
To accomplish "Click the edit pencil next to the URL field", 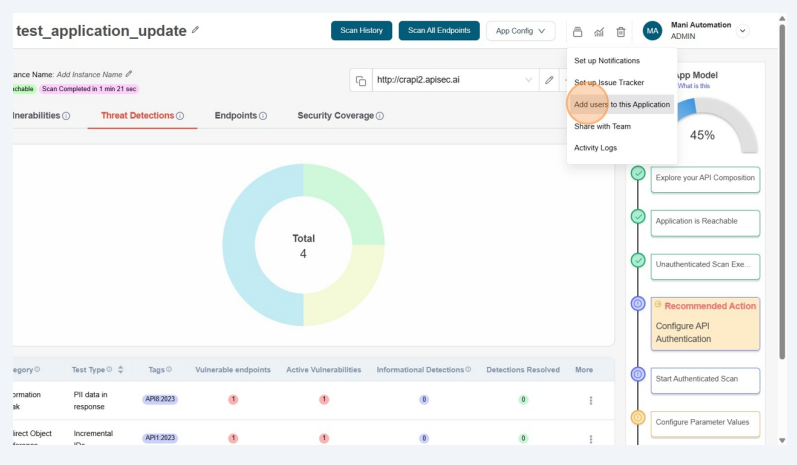I will pos(549,80).
